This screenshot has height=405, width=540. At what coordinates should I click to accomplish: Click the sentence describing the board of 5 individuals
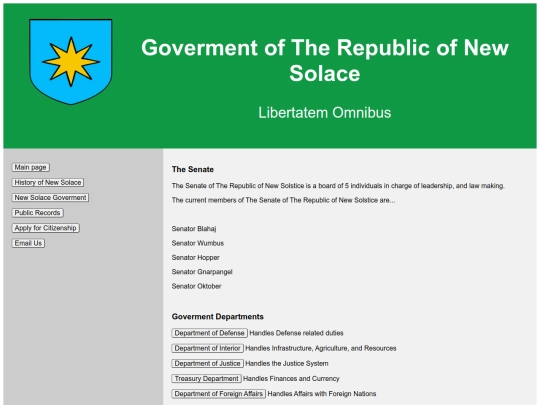coord(338,186)
